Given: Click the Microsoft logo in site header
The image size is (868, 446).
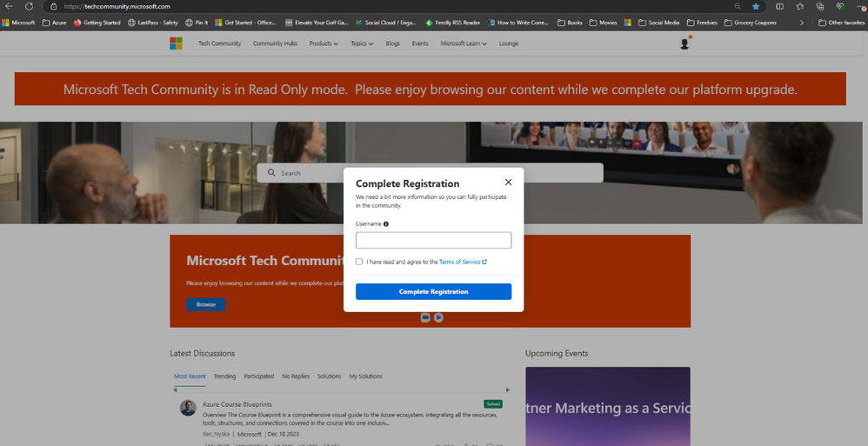Looking at the screenshot, I should coord(176,43).
